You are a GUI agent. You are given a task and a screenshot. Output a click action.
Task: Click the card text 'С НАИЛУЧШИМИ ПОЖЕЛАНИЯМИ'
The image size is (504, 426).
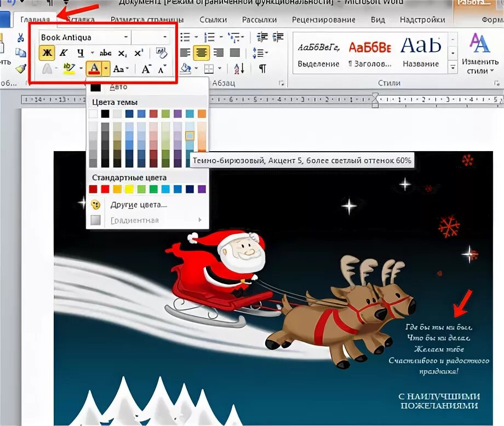(439, 401)
